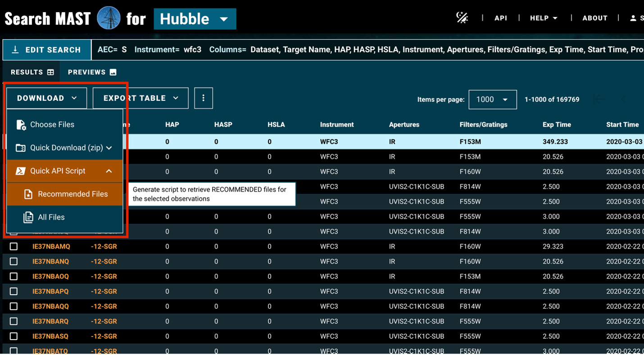Enable the checkbox for IE37NBAPQ

(14, 291)
